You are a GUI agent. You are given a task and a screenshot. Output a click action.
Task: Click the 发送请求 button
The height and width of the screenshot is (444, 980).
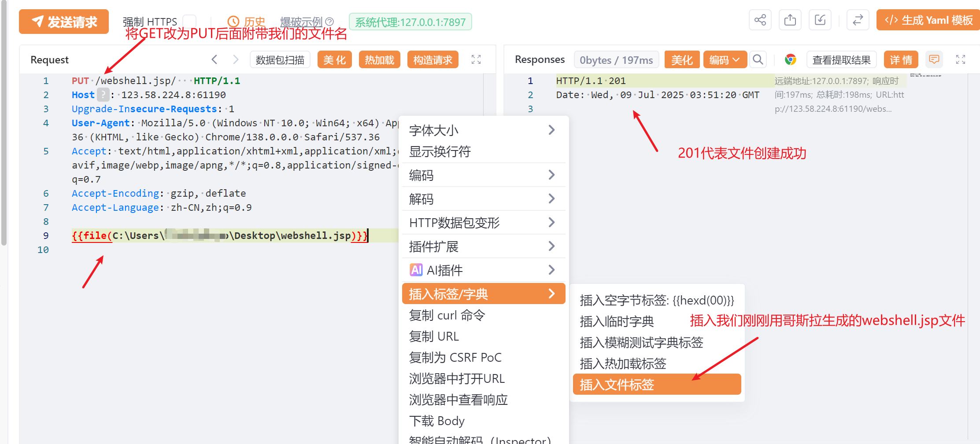64,22
